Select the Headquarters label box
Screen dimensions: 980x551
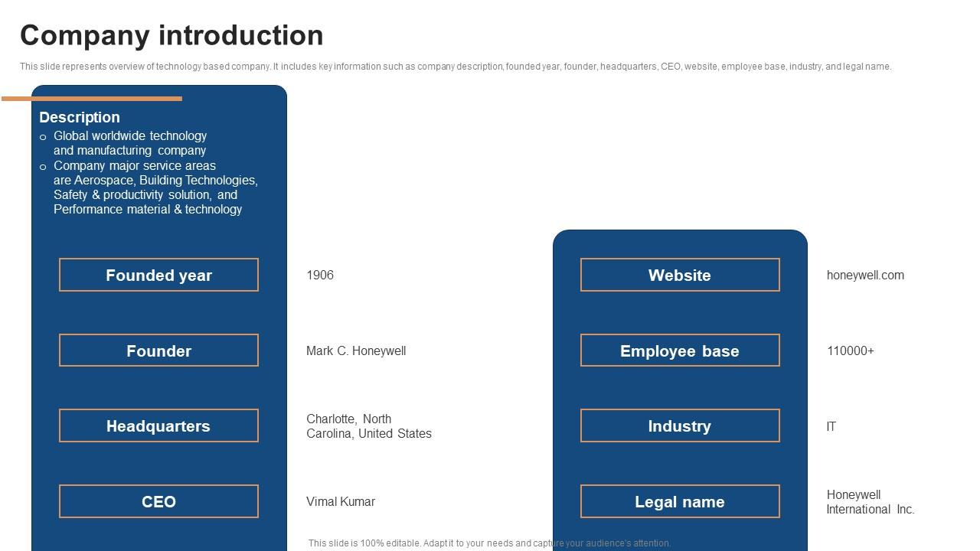158,425
